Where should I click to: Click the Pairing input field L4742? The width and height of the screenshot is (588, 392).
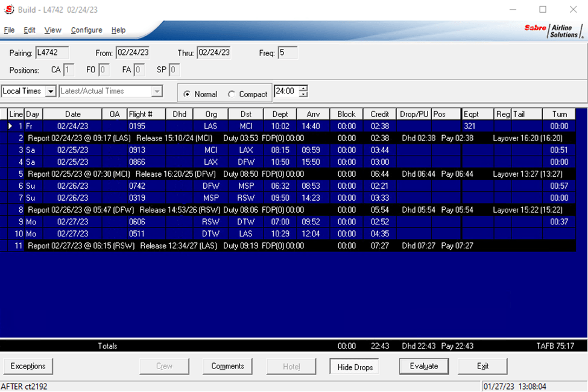pyautogui.click(x=52, y=52)
